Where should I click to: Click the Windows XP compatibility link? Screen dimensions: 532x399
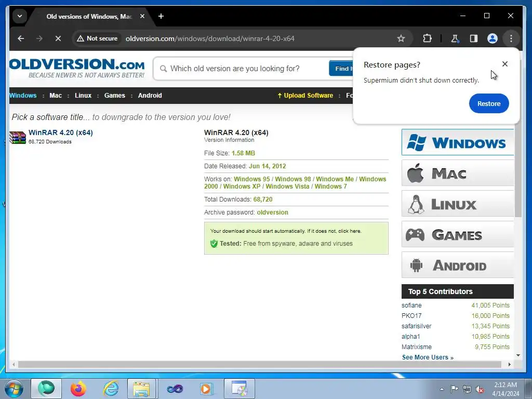click(x=242, y=187)
